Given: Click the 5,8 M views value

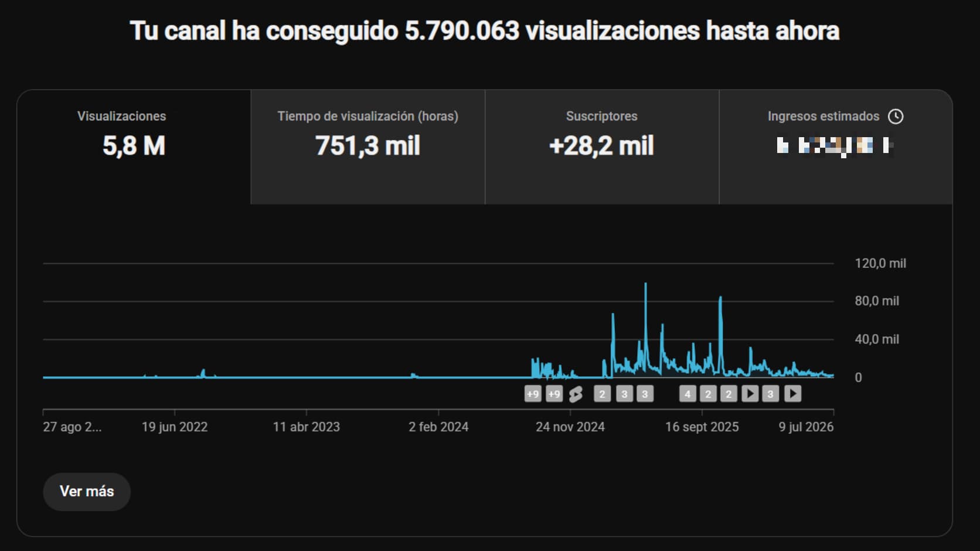Looking at the screenshot, I should click(134, 146).
